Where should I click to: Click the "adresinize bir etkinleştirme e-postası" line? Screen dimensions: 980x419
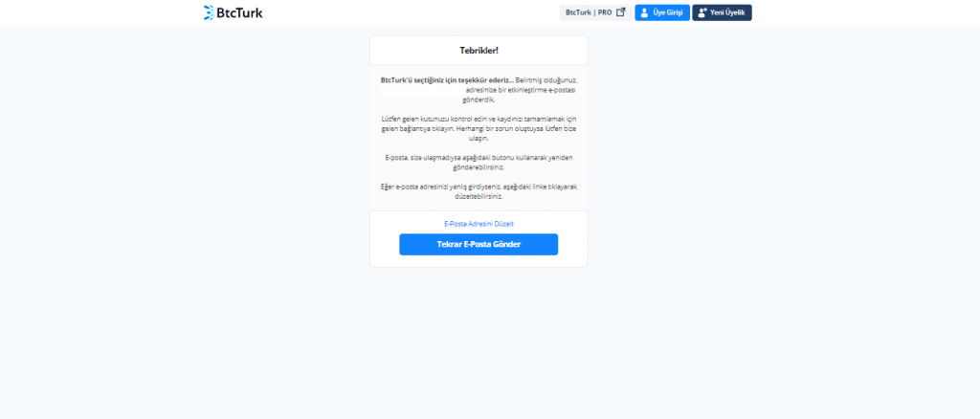[x=521, y=90]
